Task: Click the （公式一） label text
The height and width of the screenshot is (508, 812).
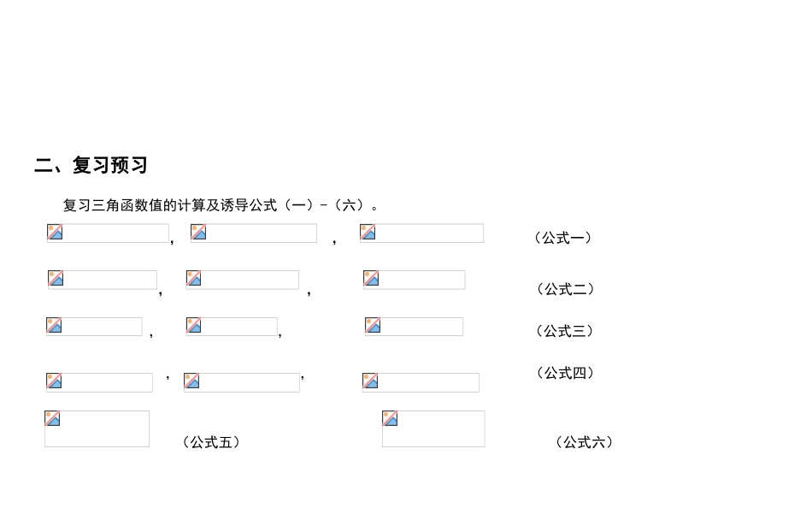Action: 563,238
